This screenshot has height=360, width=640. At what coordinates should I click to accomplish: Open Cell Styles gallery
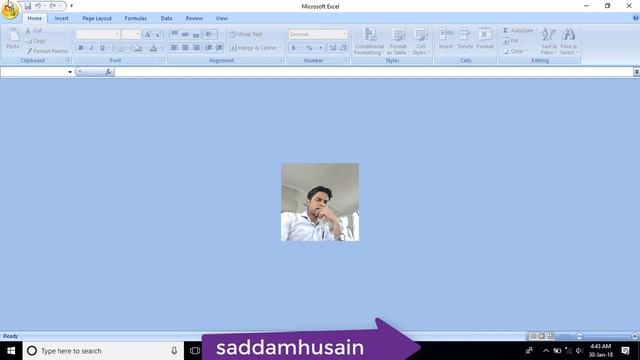click(420, 41)
